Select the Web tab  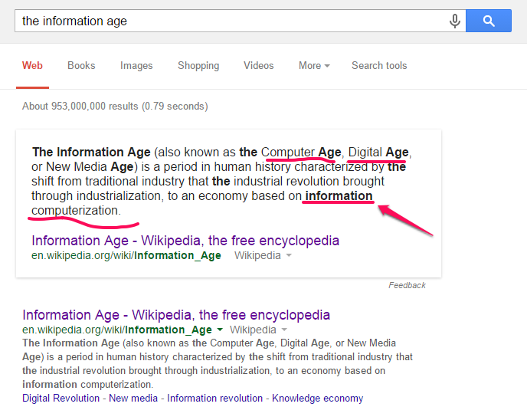point(32,65)
